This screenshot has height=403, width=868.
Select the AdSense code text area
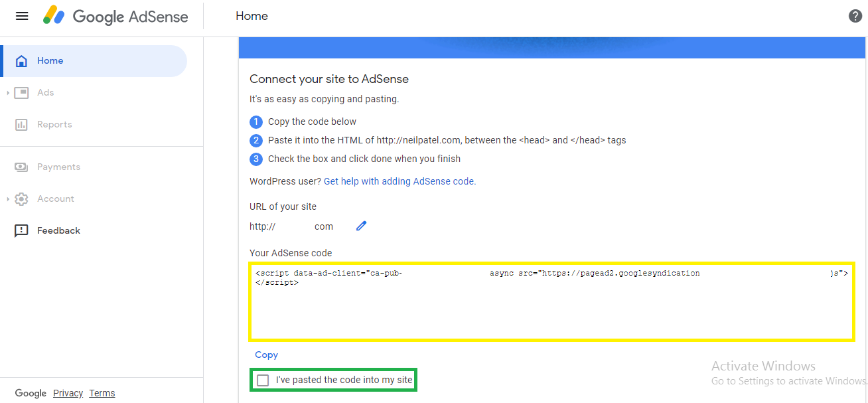552,302
